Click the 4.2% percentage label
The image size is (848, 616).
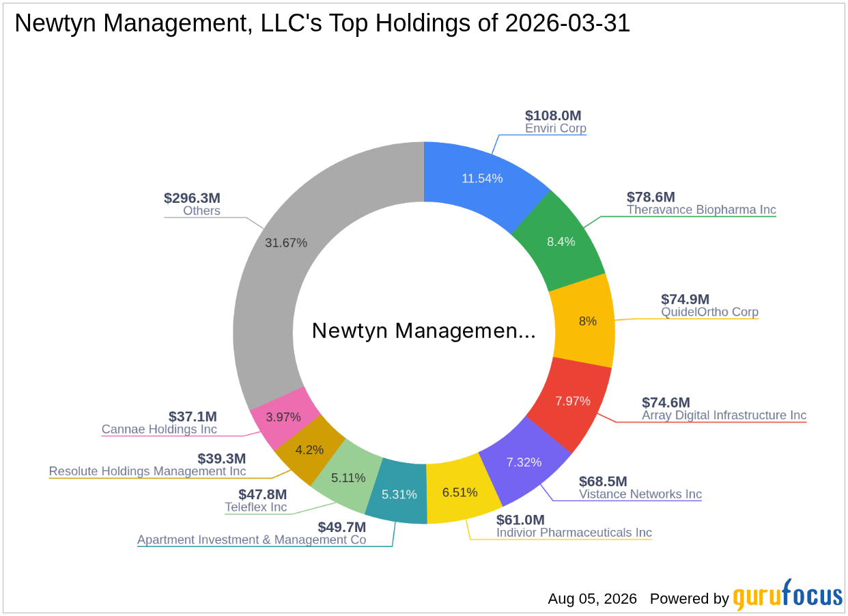pos(309,450)
